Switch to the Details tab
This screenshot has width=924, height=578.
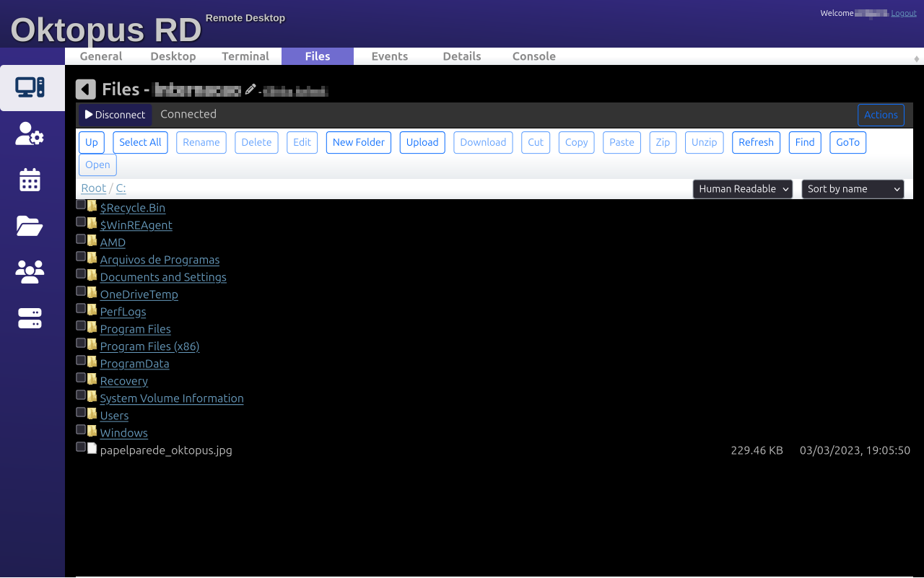[462, 56]
